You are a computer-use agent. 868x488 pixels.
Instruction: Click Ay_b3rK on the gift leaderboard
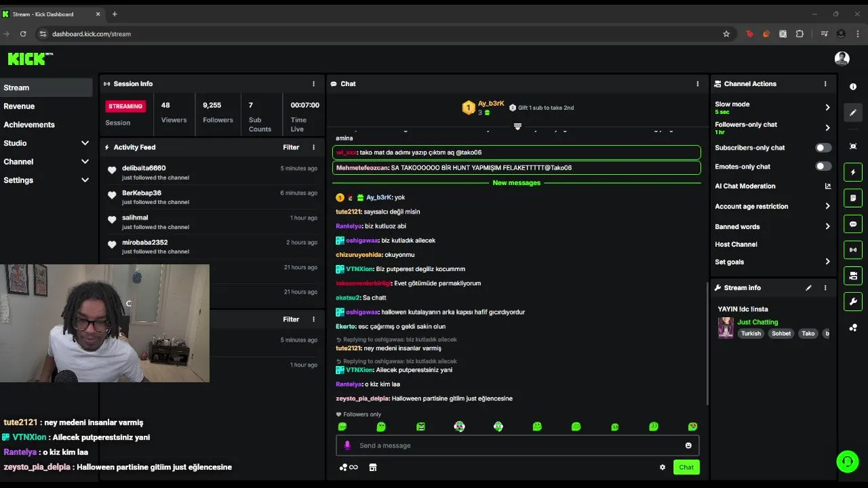point(490,104)
